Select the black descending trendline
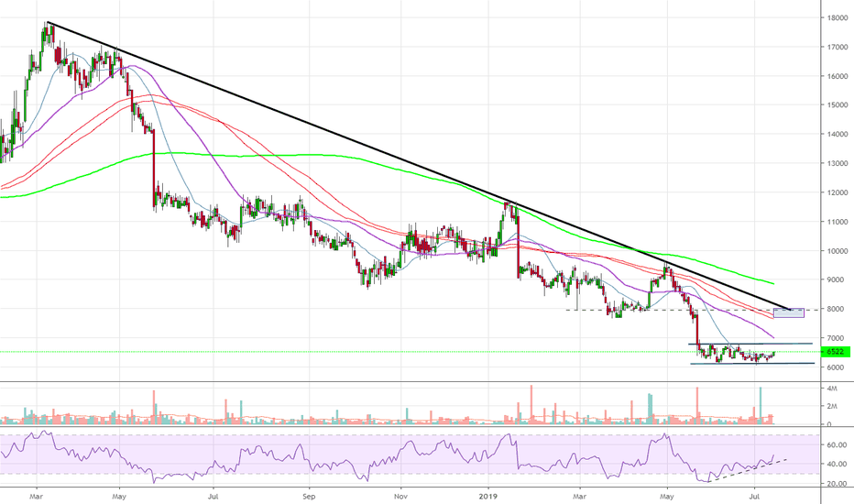854x504 pixels. point(420,166)
